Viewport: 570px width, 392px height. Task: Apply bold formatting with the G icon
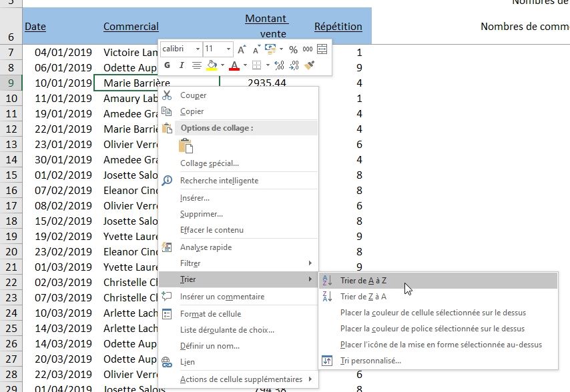click(167, 65)
